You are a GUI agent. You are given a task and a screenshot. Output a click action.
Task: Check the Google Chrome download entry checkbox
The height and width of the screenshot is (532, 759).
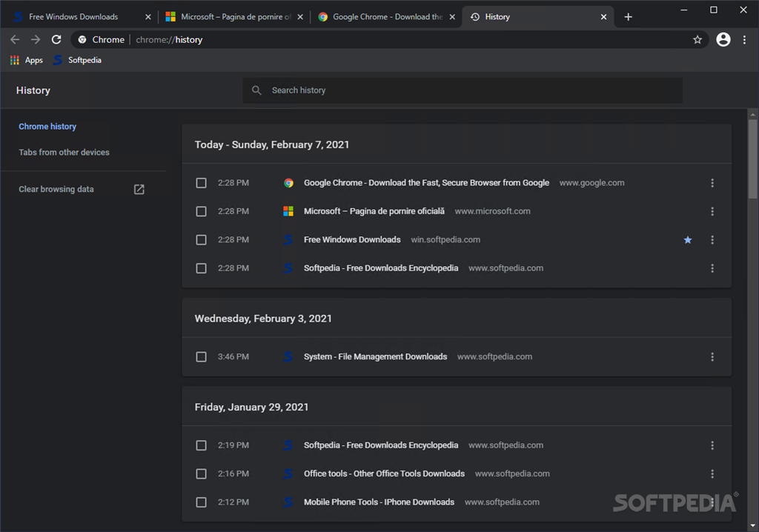click(x=201, y=183)
